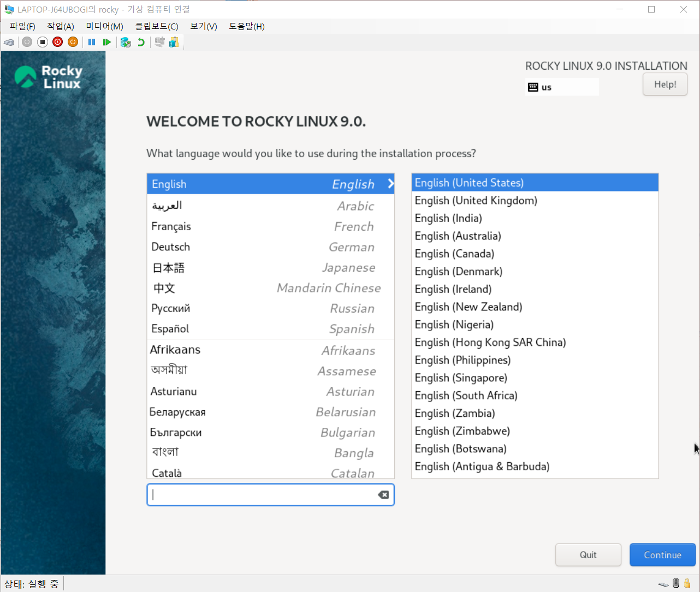This screenshot has width=700, height=592.
Task: Select English (United Kingdom) locale
Action: 535,200
